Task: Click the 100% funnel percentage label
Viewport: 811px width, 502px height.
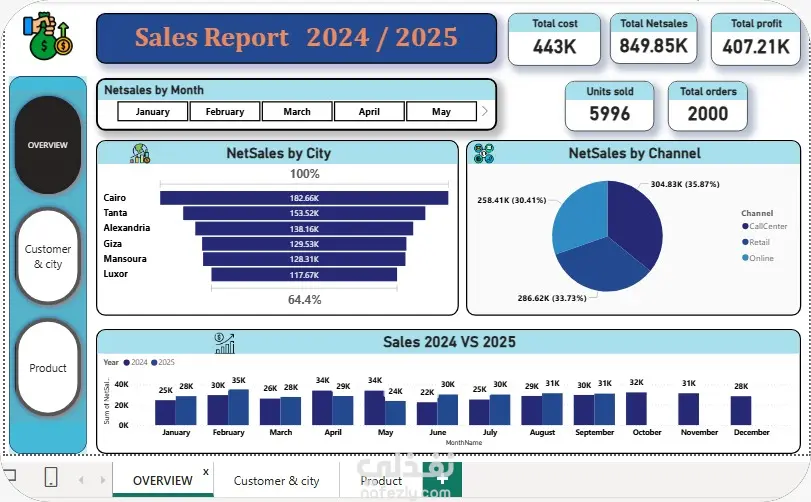Action: tap(305, 174)
